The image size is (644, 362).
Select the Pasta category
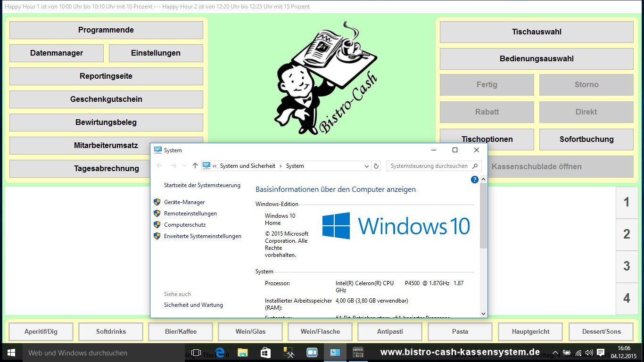point(460,331)
